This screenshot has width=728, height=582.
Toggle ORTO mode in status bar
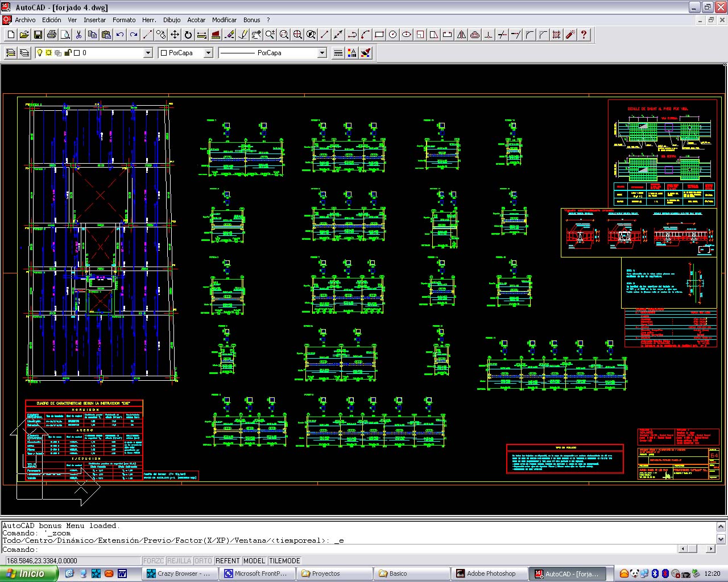tap(203, 560)
